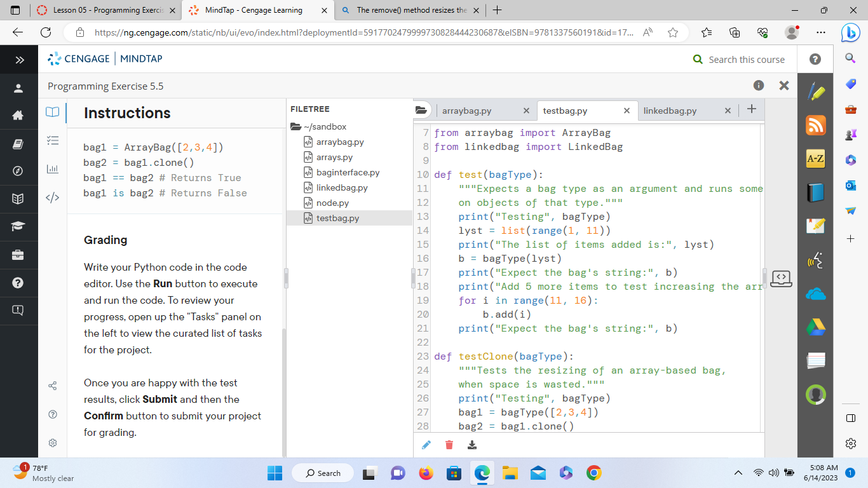Toggle the terminal panel icon at right
Image resolution: width=868 pixels, height=488 pixels.
click(x=781, y=278)
